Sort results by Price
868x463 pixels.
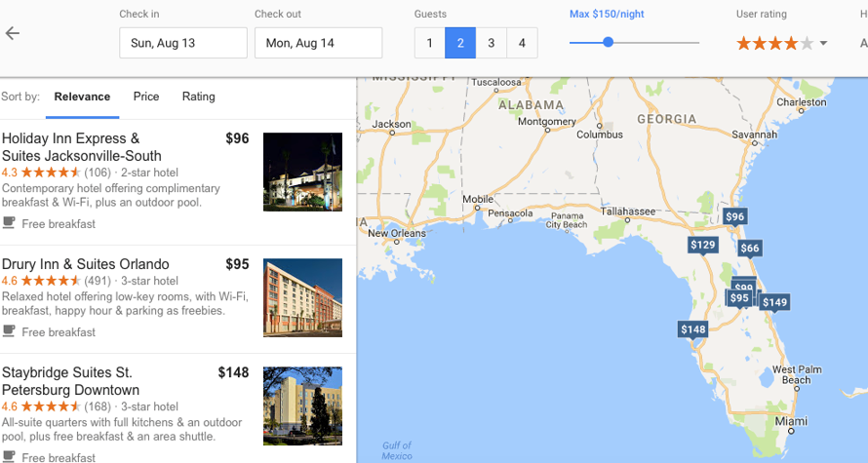(146, 96)
